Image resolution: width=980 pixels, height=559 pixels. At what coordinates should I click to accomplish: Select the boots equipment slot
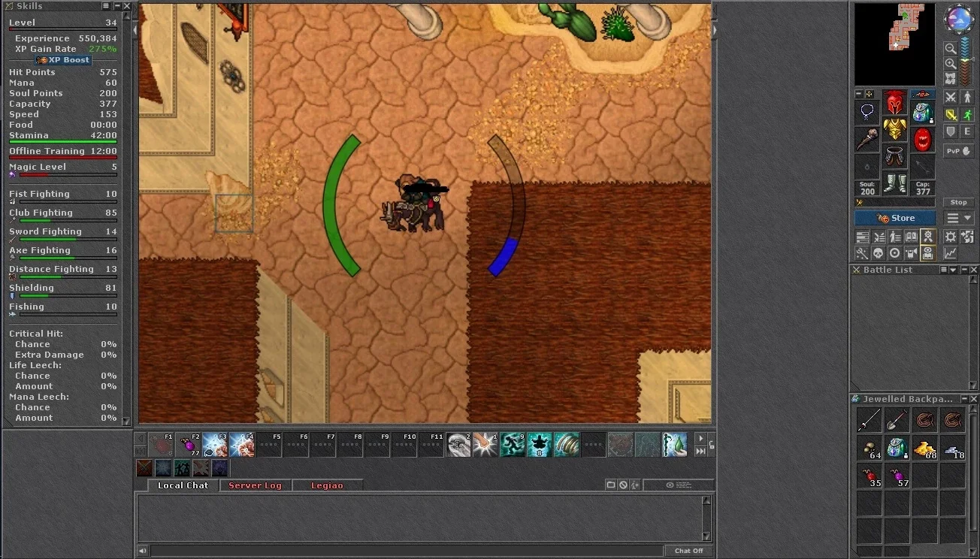(894, 184)
